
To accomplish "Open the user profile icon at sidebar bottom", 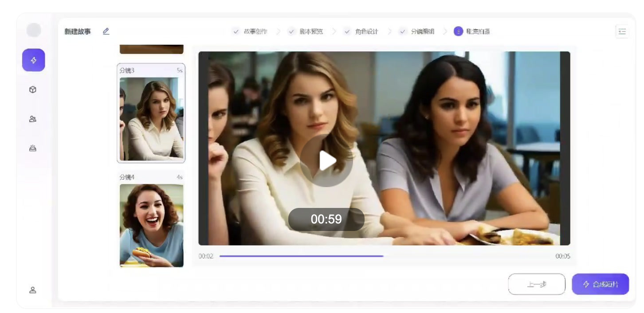I will 33,290.
